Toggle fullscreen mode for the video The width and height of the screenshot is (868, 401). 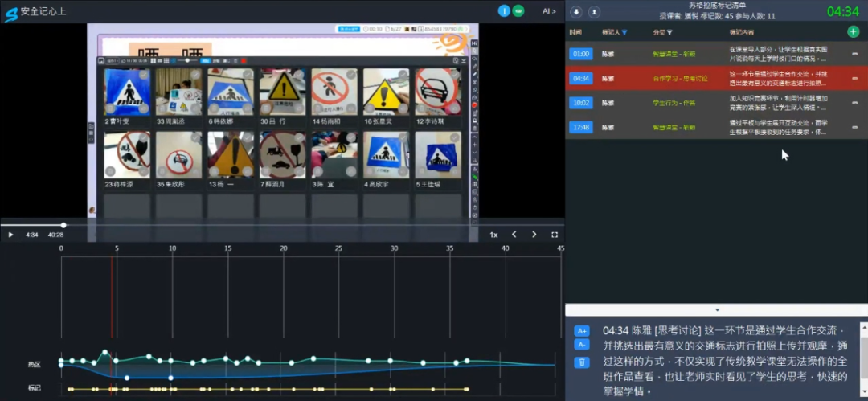555,235
